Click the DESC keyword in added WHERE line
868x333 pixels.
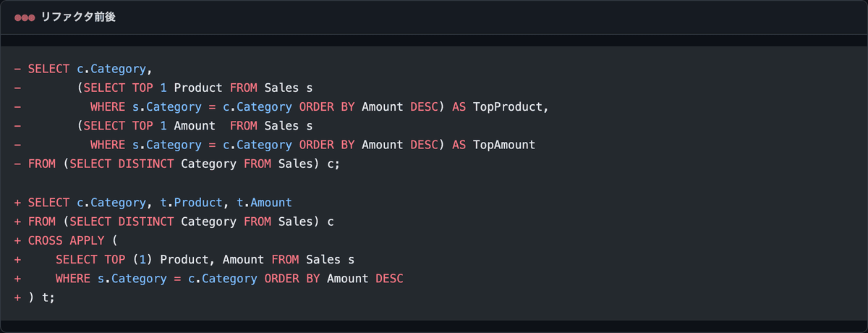(x=389, y=278)
